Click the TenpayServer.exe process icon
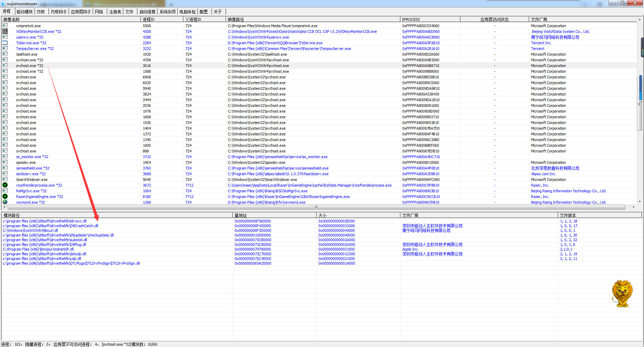This screenshot has height=347, width=644. coord(5,49)
